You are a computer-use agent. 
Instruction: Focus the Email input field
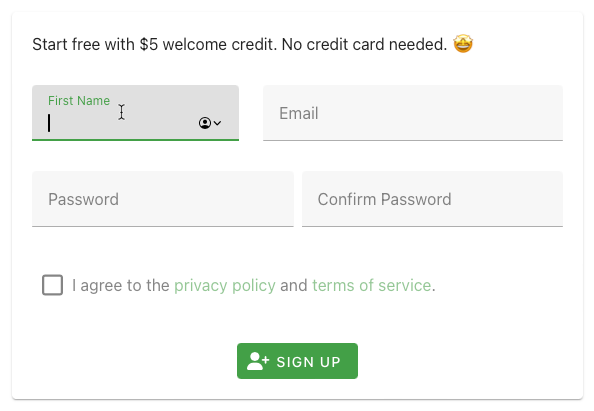tap(413, 113)
